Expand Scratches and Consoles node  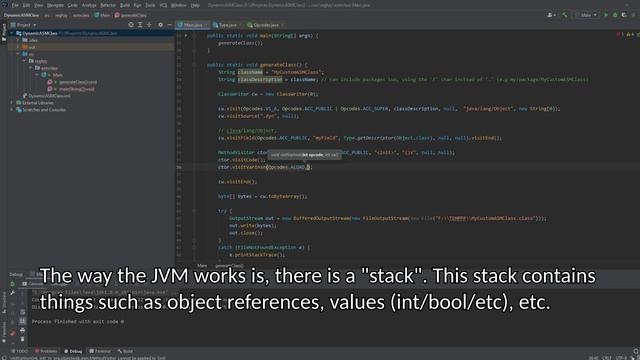[12, 110]
